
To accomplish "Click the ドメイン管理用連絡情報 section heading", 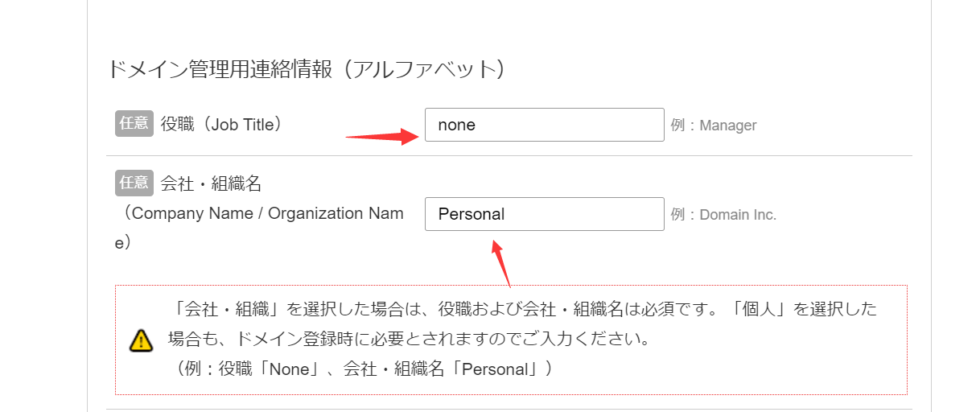I will pyautogui.click(x=306, y=69).
